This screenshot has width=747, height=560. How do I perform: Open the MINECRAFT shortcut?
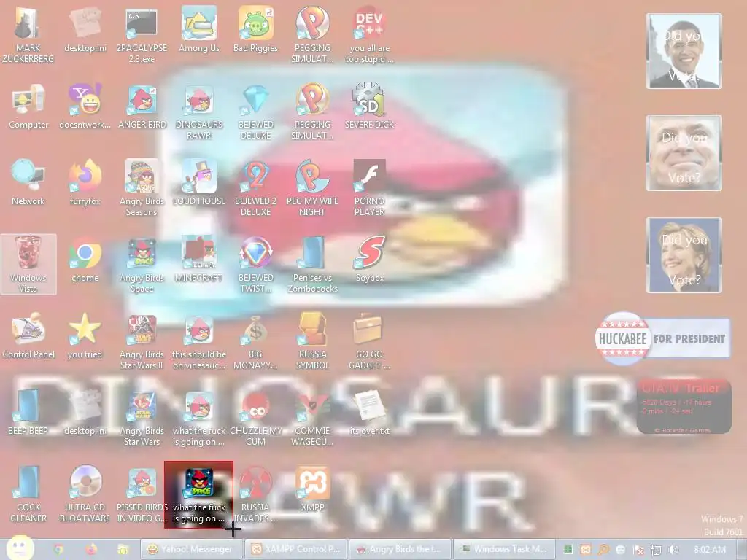click(x=198, y=260)
